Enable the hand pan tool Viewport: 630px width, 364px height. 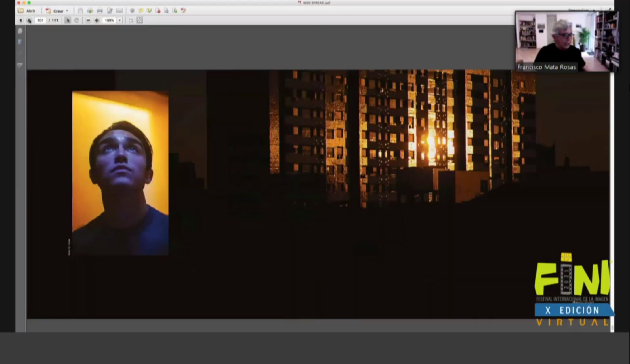click(76, 20)
